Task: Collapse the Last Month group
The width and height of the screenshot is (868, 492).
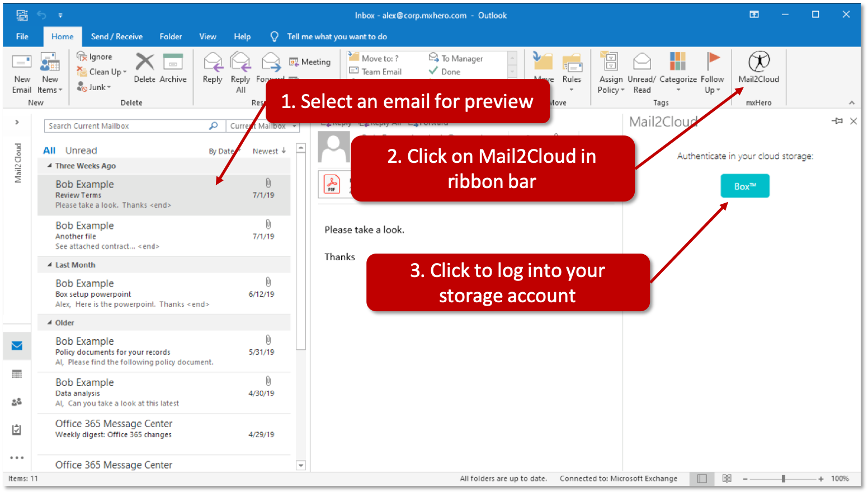Action: [x=50, y=265]
